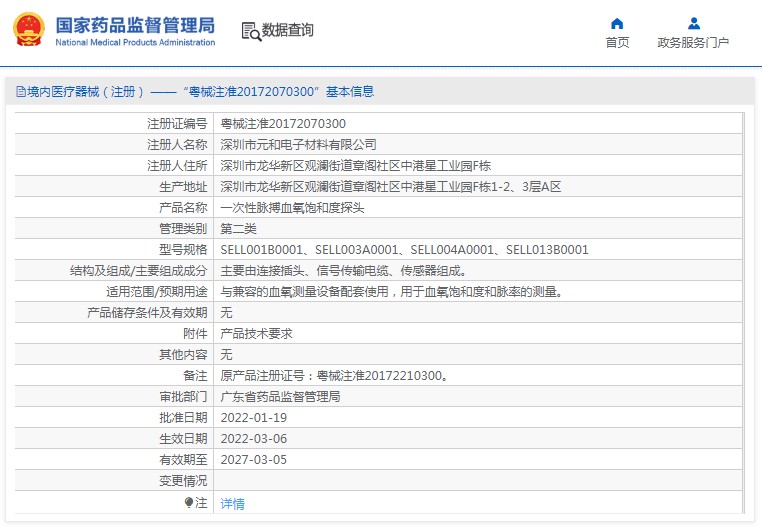Viewport: 762px width, 527px height.
Task: Click the 注册证编号 label
Action: click(177, 123)
